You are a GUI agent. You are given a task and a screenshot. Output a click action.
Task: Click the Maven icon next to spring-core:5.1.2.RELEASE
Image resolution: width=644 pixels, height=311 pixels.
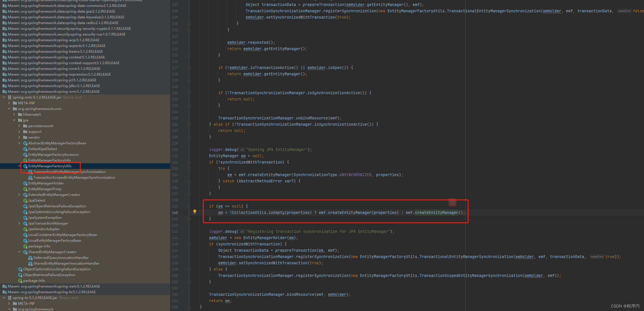5,68
